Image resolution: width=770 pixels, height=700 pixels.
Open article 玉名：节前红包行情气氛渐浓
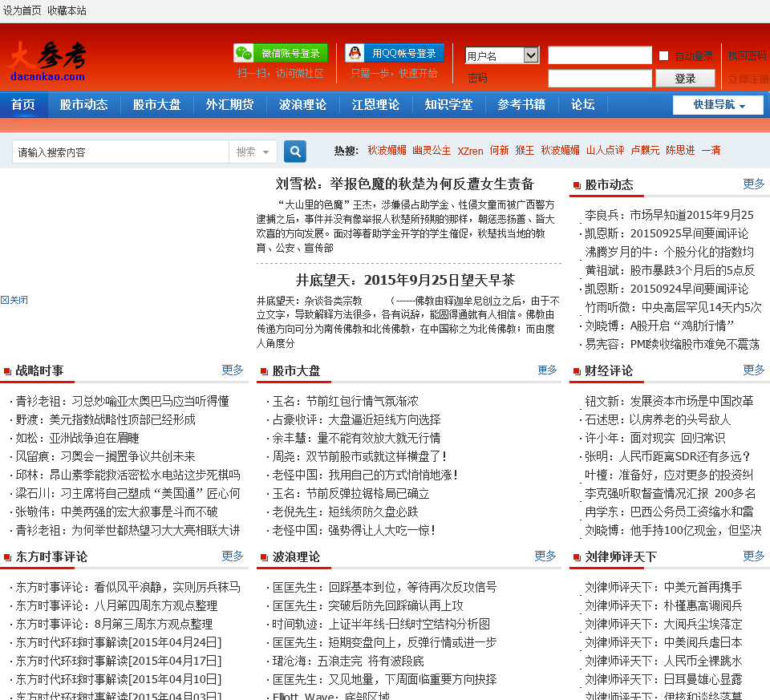(x=345, y=401)
